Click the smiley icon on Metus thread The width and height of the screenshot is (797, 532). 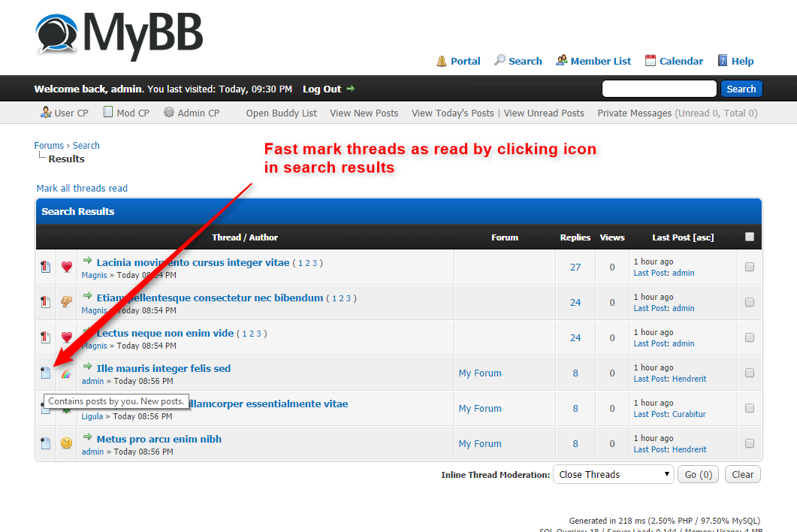point(67,443)
